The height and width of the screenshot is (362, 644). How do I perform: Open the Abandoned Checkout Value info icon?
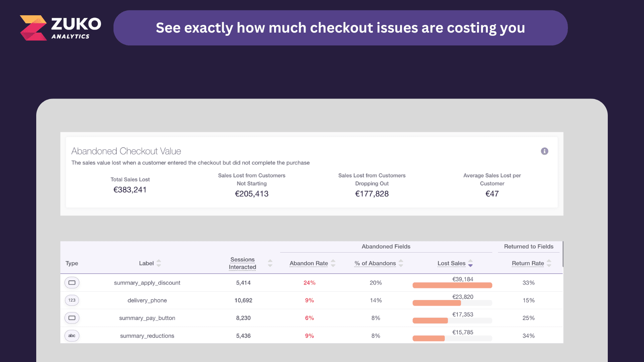click(x=545, y=151)
